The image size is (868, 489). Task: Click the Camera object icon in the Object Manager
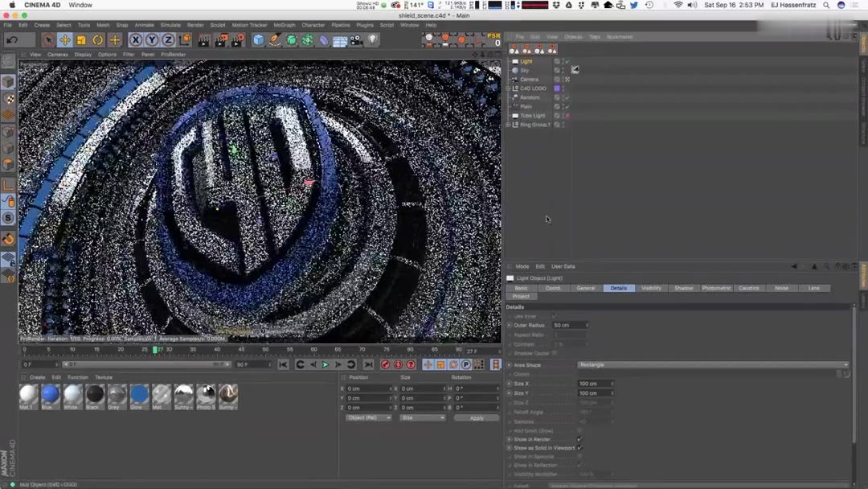[514, 80]
